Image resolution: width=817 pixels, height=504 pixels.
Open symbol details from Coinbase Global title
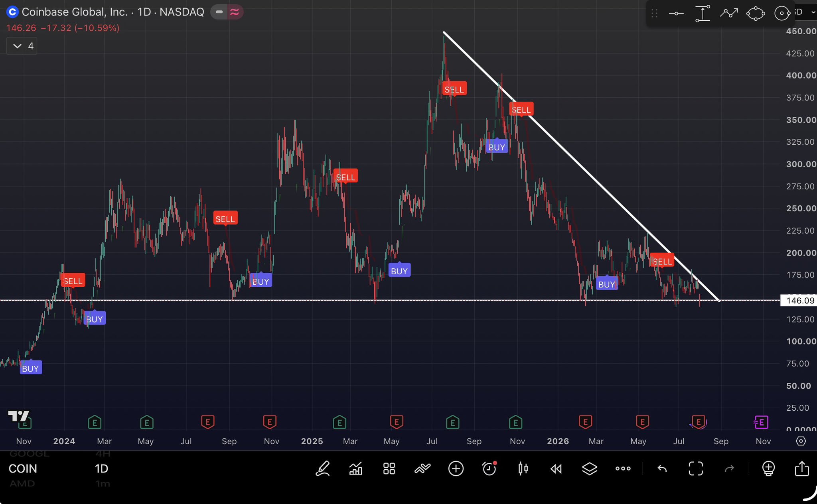pyautogui.click(x=113, y=12)
